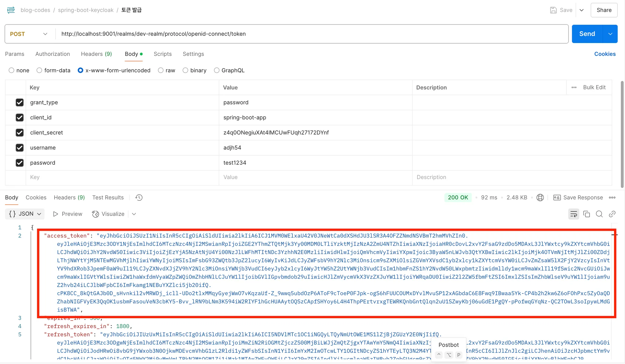Viewport: 625px width, 364px height.
Task: Open response more options ellipsis
Action: point(612,197)
